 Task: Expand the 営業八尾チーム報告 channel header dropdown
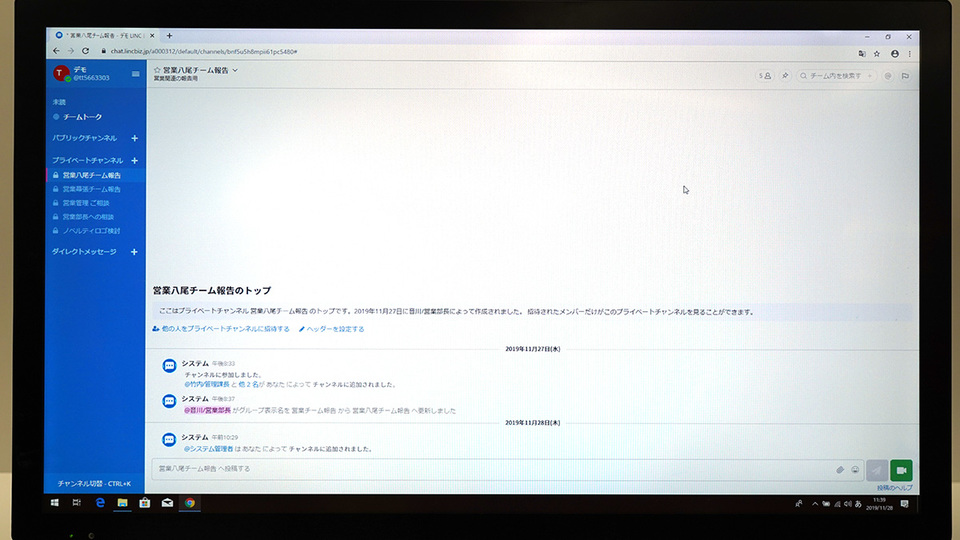click(x=235, y=70)
